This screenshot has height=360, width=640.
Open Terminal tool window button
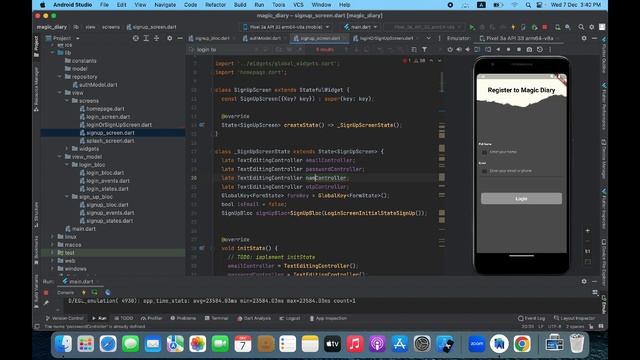coord(216,318)
